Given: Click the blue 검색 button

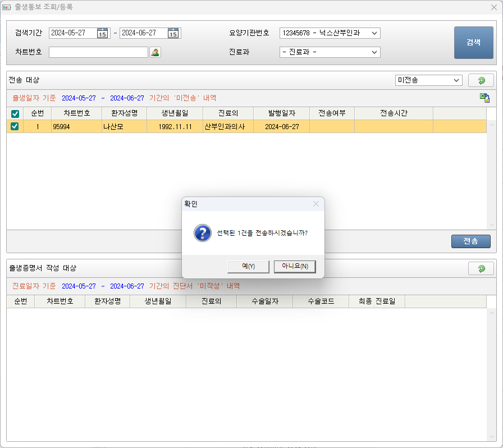Looking at the screenshot, I should pos(473,42).
